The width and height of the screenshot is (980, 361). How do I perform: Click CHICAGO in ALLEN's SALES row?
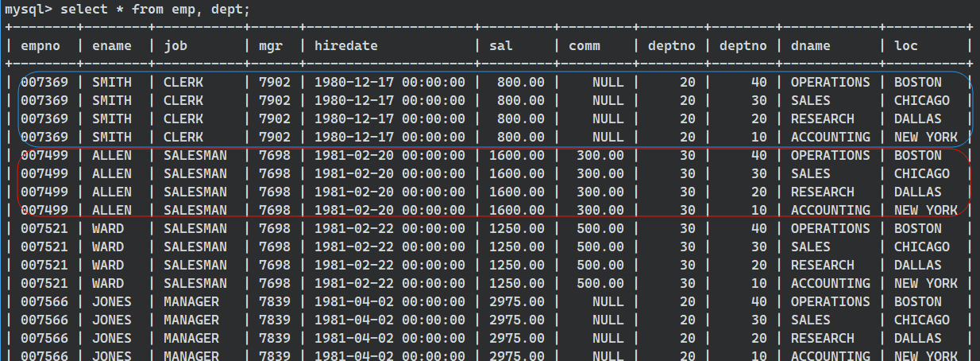click(x=922, y=173)
